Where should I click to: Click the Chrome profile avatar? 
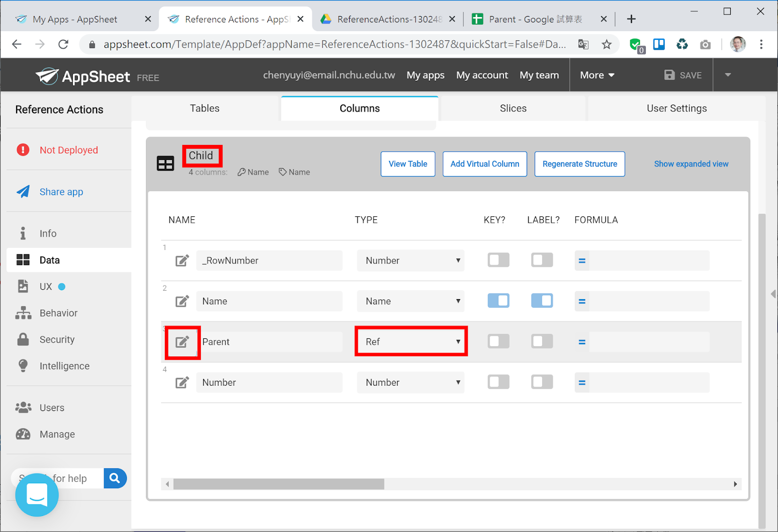[x=738, y=44]
